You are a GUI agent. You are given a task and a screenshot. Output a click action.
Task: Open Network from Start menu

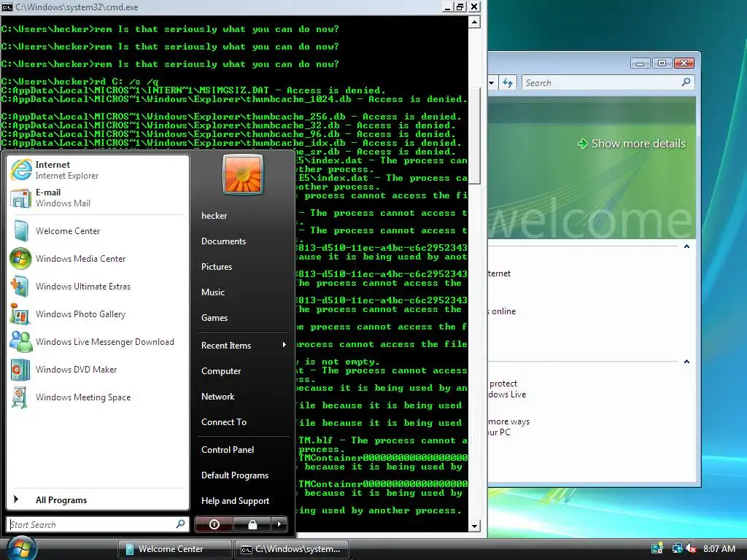coord(217,396)
